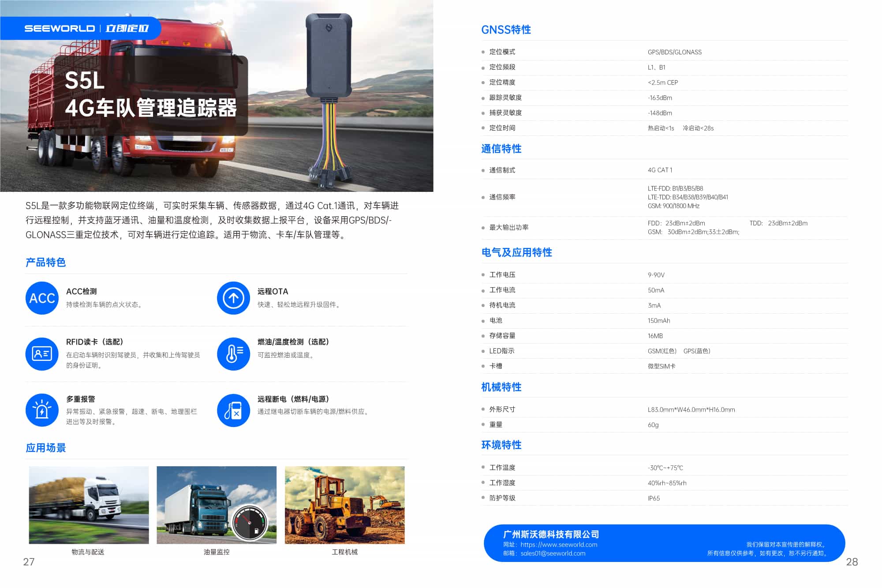882x588 pixels.
Task: Click the 通信特性 section heading
Action: click(501, 149)
